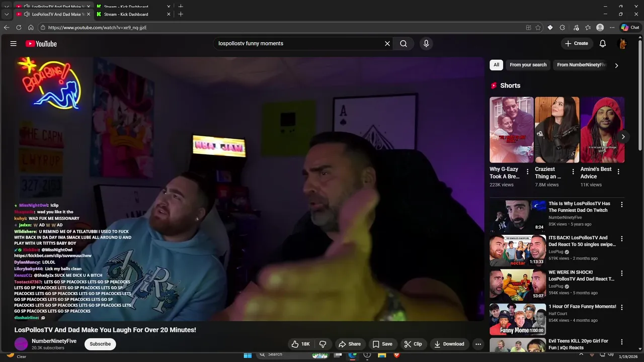Subscribe to NumberNinetyFive

100,344
